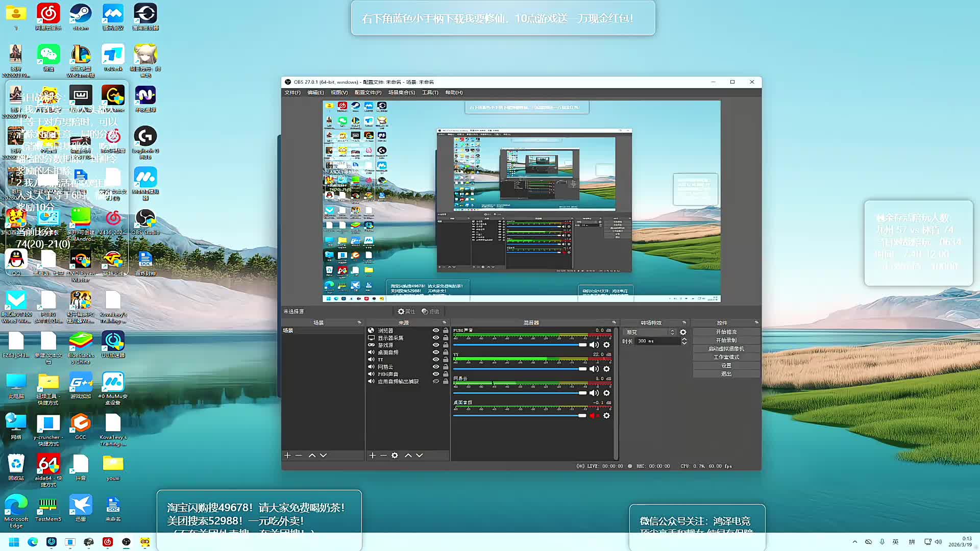The height and width of the screenshot is (551, 980).
Task: Open the 文件(F) menu
Action: [292, 92]
